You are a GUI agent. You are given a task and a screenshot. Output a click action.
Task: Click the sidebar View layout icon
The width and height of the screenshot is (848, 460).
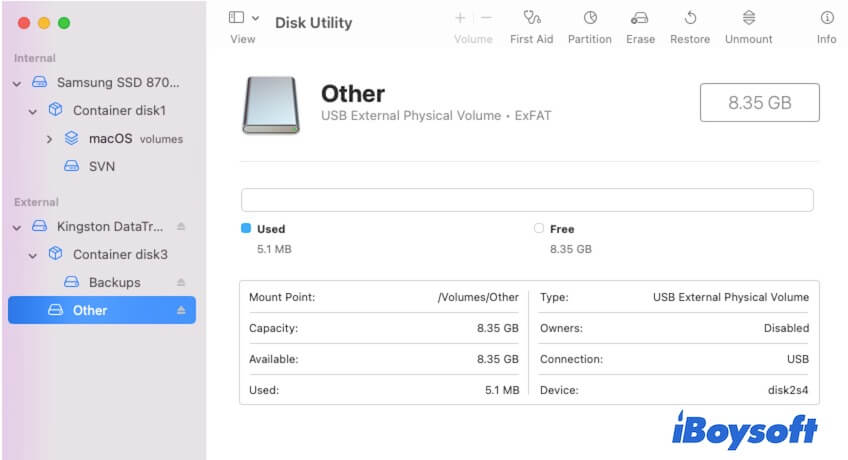tap(236, 17)
